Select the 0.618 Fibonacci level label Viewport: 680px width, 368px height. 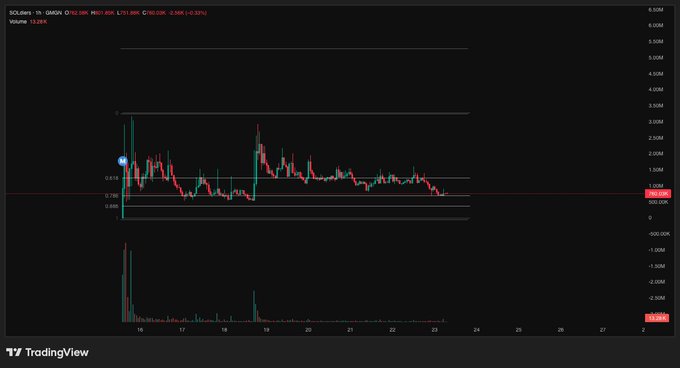pyautogui.click(x=111, y=178)
